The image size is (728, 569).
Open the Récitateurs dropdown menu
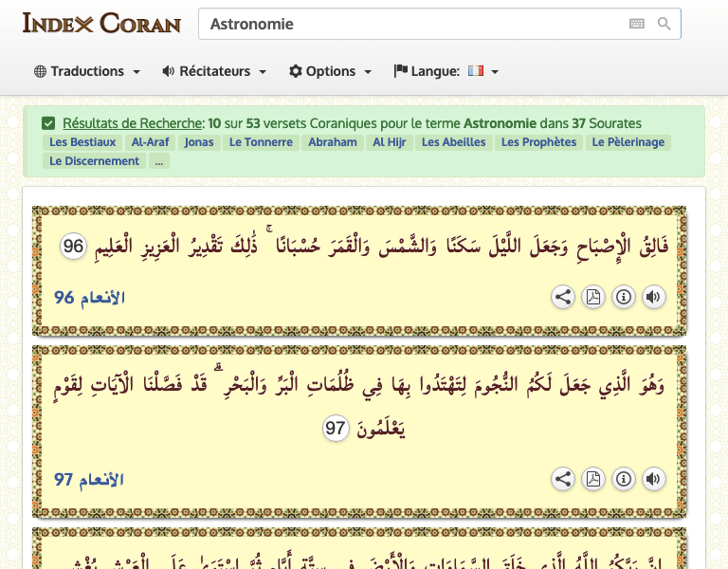[x=214, y=71]
